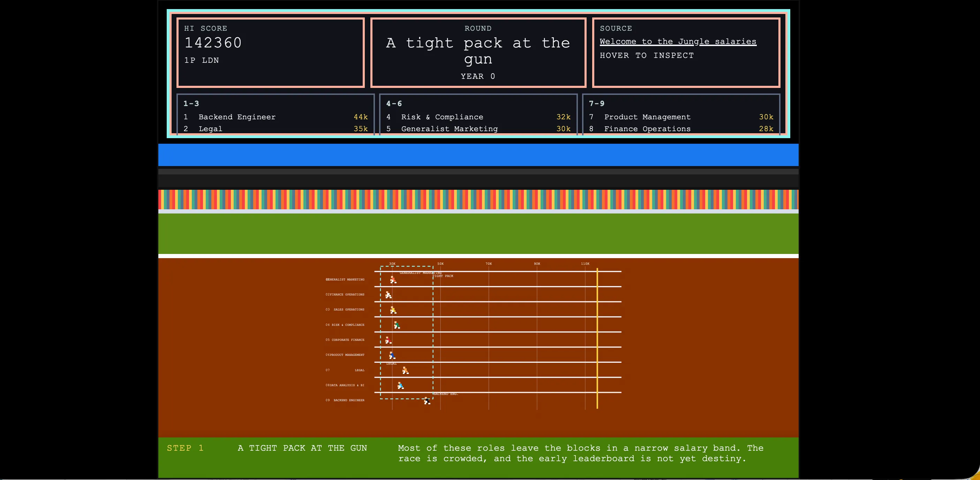This screenshot has height=480, width=980.
Task: Click the 7-9 leaderboard group heading
Action: pos(596,103)
